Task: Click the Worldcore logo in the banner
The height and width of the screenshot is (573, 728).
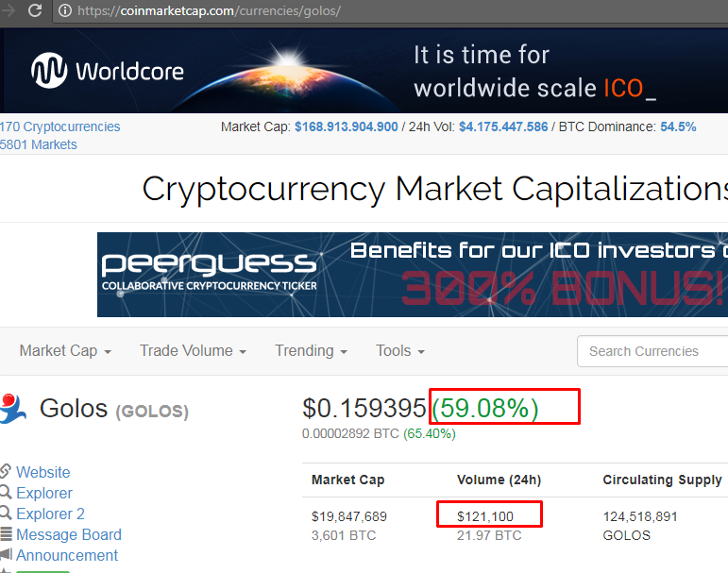Action: coord(108,71)
